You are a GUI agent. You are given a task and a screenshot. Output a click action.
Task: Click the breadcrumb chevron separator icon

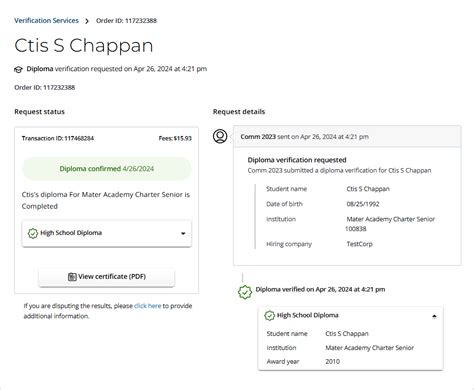coord(87,21)
